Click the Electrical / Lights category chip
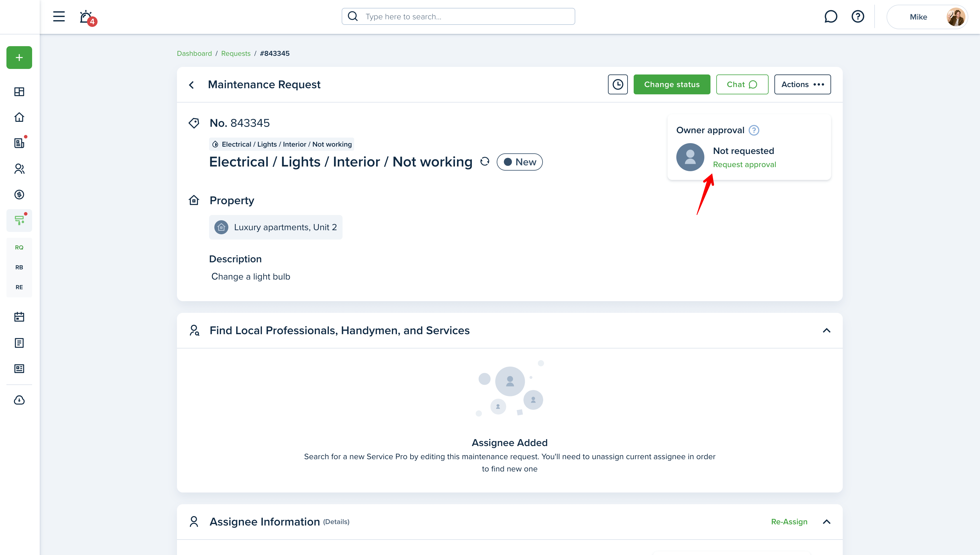980x555 pixels. click(282, 144)
